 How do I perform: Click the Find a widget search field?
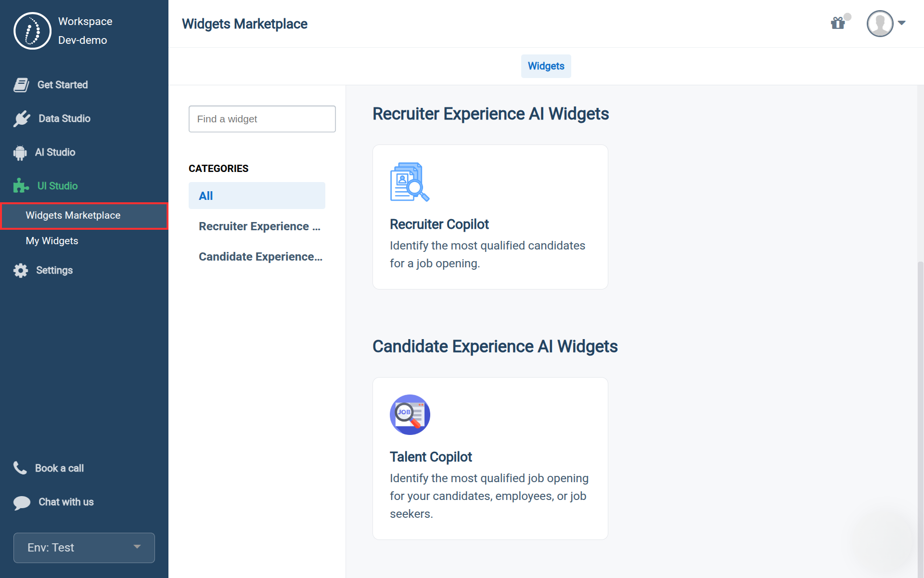coord(262,119)
